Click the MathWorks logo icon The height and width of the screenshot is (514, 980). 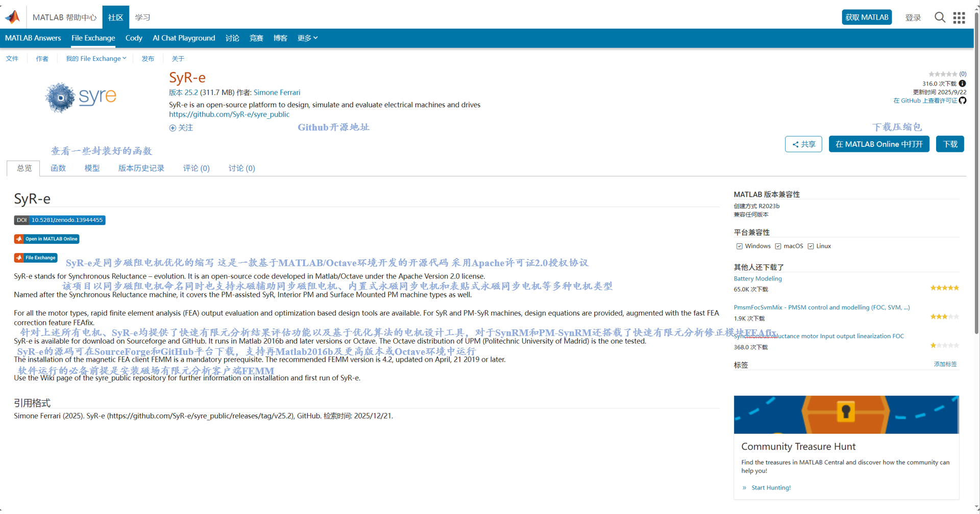tap(13, 17)
